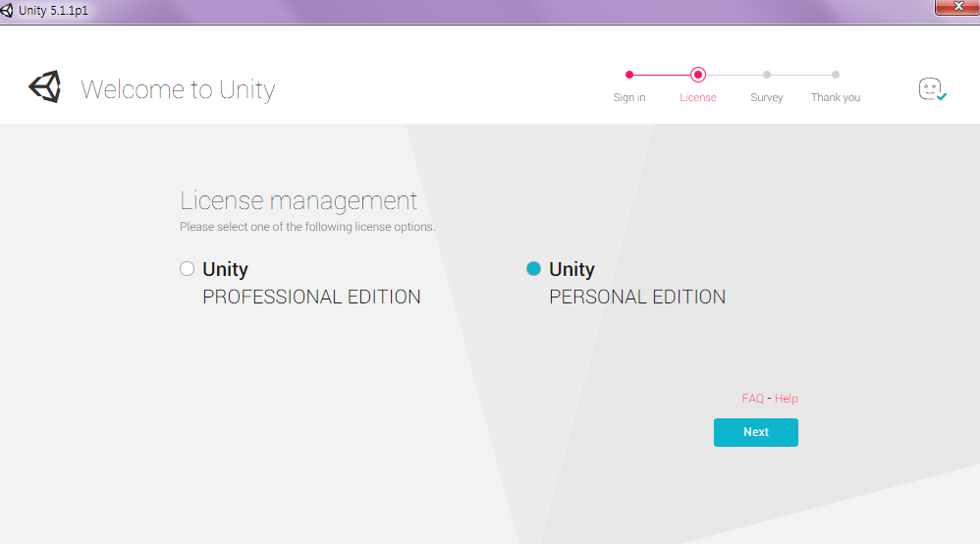
Task: Click the Unity 5.1.1p1 title text
Action: [53, 11]
